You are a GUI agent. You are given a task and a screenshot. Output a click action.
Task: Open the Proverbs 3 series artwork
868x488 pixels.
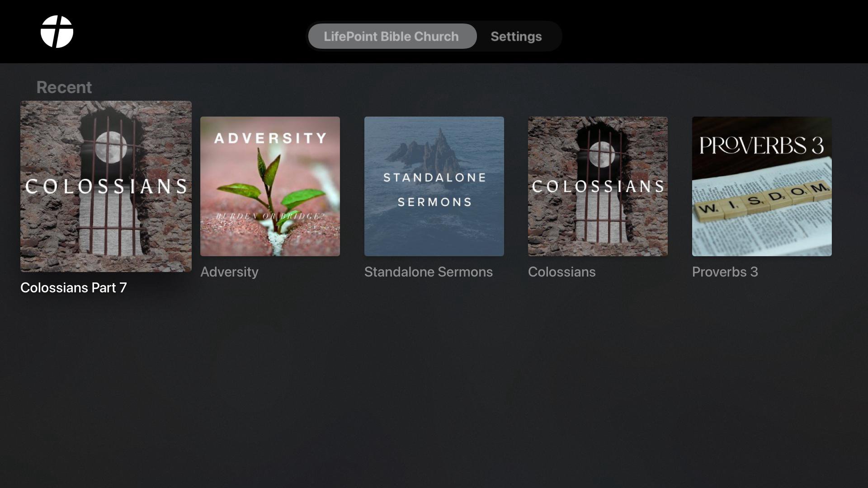click(x=762, y=186)
